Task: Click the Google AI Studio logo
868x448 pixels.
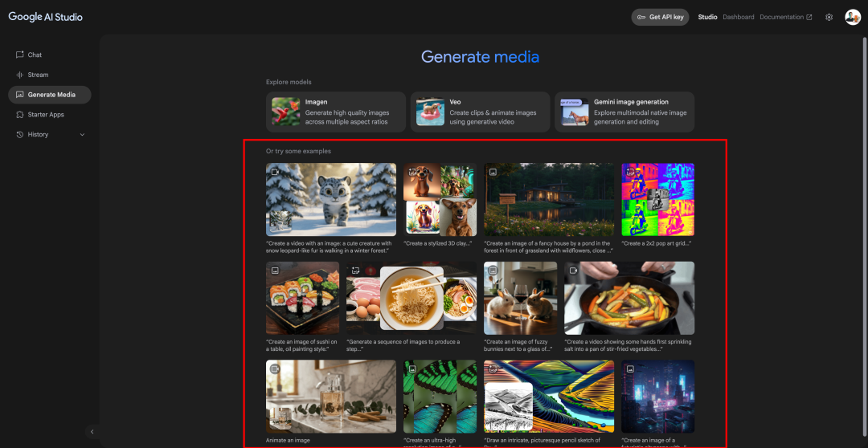Action: [45, 17]
